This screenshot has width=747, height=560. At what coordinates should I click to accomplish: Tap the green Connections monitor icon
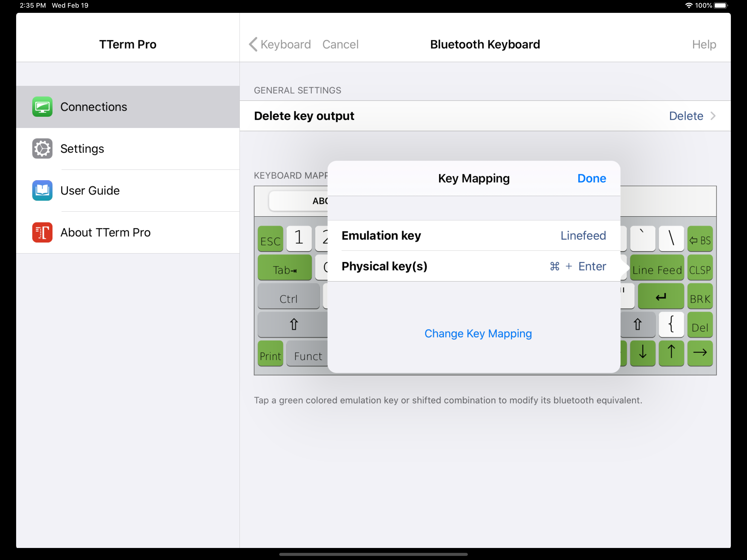pos(42,107)
